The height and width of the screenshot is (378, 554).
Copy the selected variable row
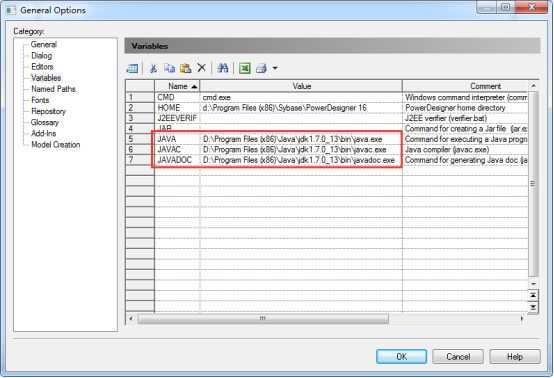170,68
